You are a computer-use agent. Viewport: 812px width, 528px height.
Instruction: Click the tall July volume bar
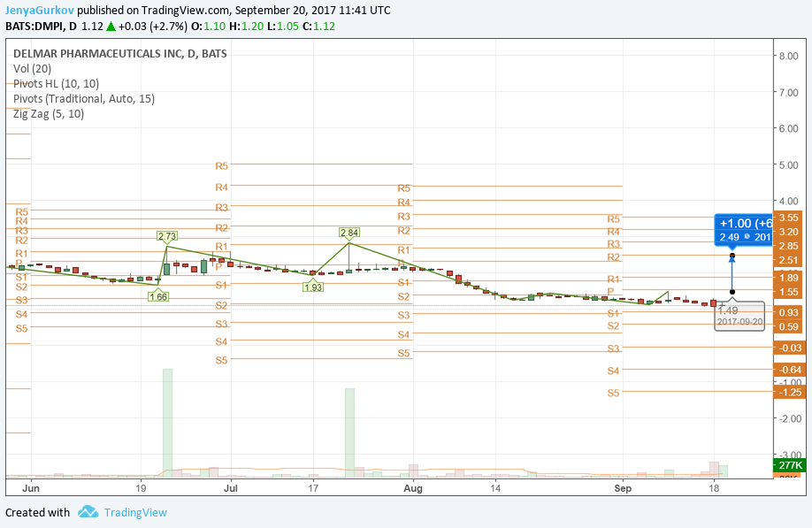349,432
